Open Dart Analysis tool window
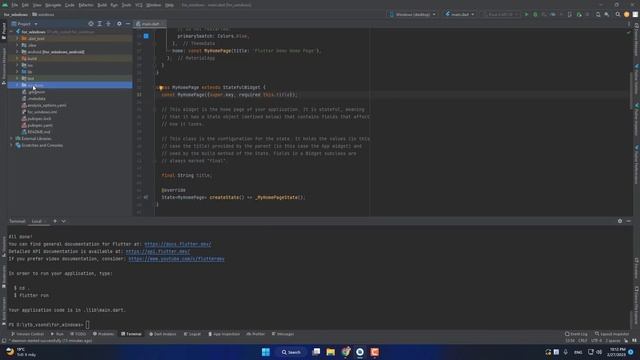This screenshot has width=640, height=360. (162, 334)
